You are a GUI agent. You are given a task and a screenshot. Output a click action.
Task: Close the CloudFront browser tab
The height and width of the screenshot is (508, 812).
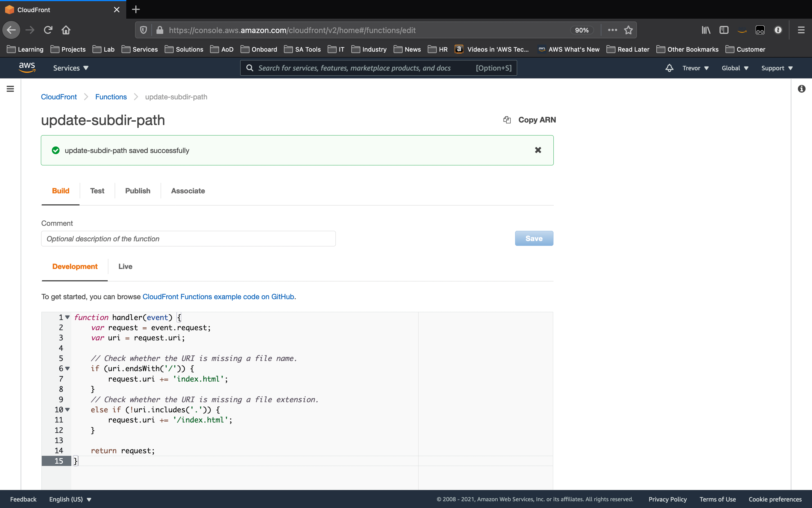point(117,10)
